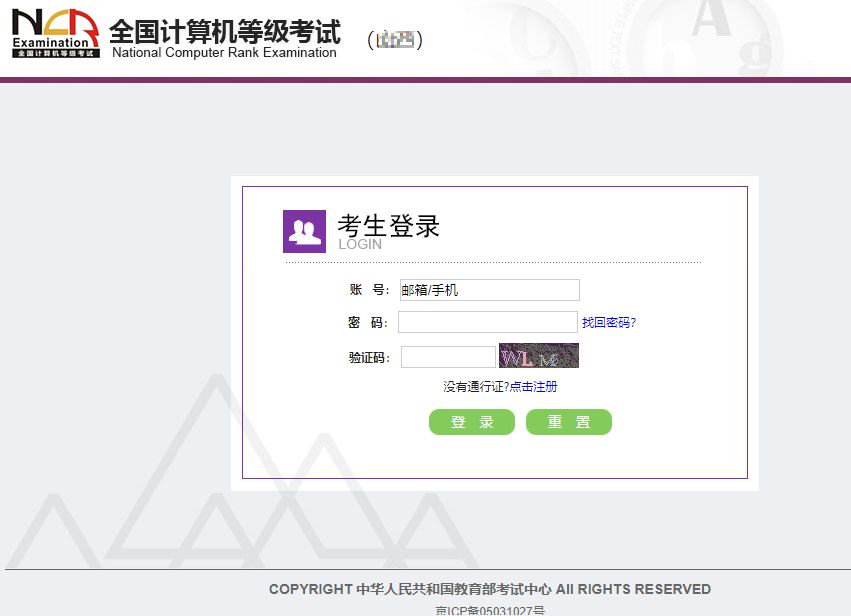Viewport: 851px width, 616px height.
Task: Click the purple user login icon
Action: [x=304, y=231]
